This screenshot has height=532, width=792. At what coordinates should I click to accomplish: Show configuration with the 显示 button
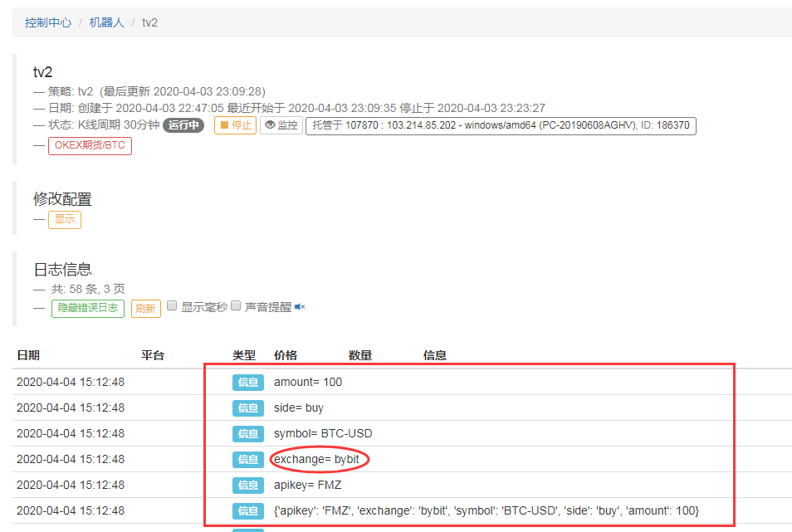[65, 220]
